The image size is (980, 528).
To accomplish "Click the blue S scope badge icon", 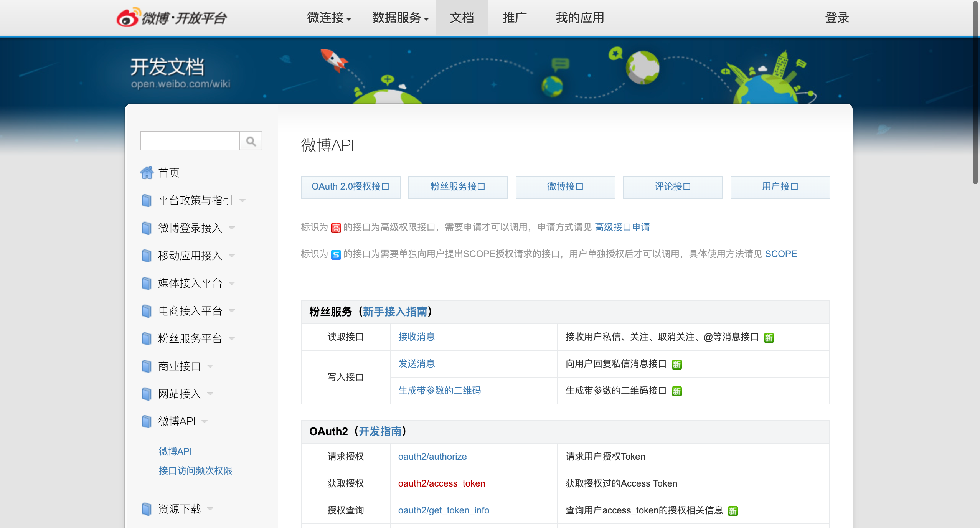I will 336,255.
